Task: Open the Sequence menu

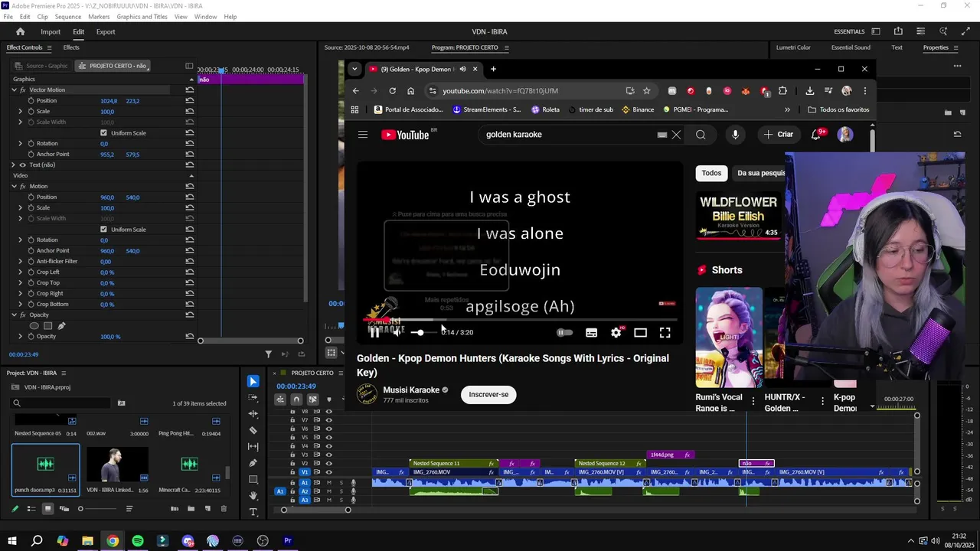Action: 68,17
